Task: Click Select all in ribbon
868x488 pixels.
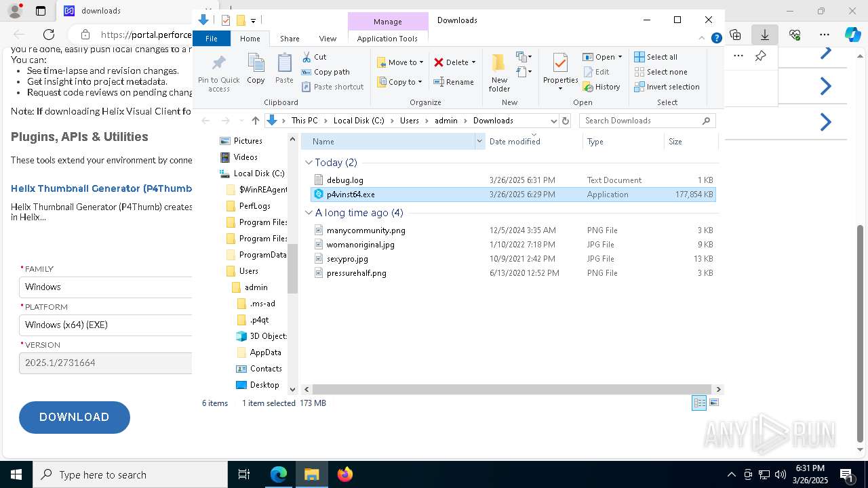Action: [656, 57]
